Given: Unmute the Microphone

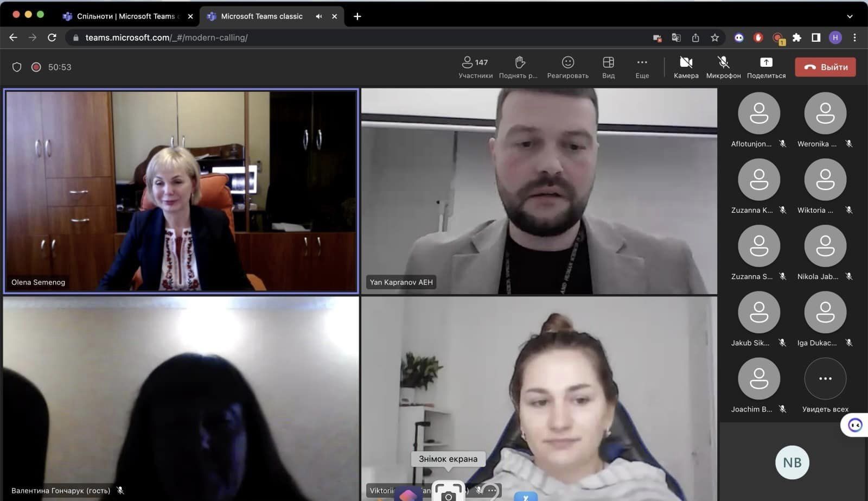Looking at the screenshot, I should click(723, 67).
